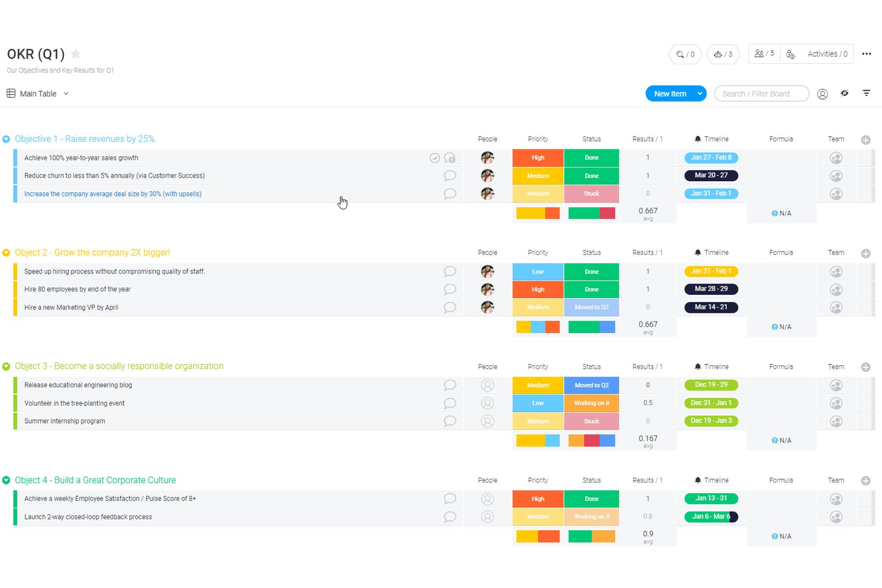Change Stuck status of 'Increase company average deal'

(x=592, y=194)
